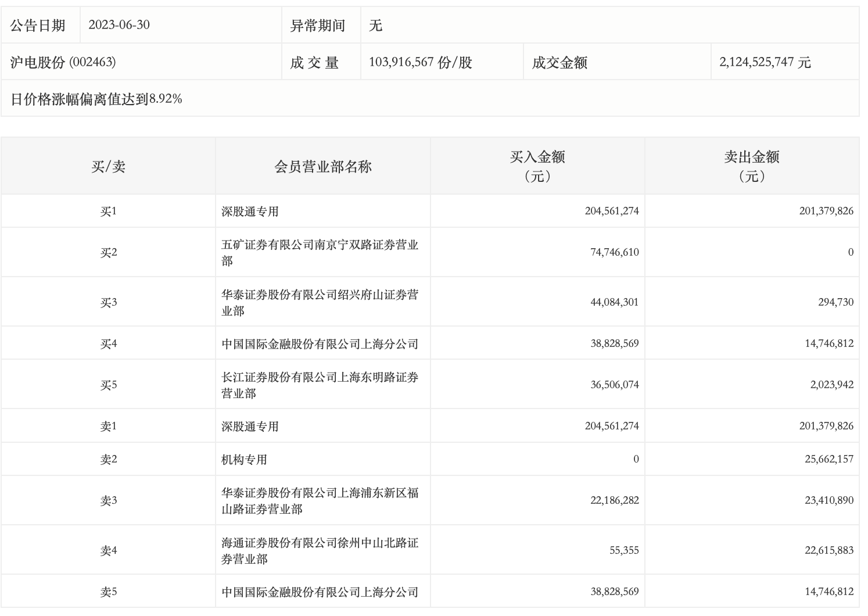The image size is (868, 616).
Task: Click the 卖出金额 column header
Action: [x=752, y=166]
